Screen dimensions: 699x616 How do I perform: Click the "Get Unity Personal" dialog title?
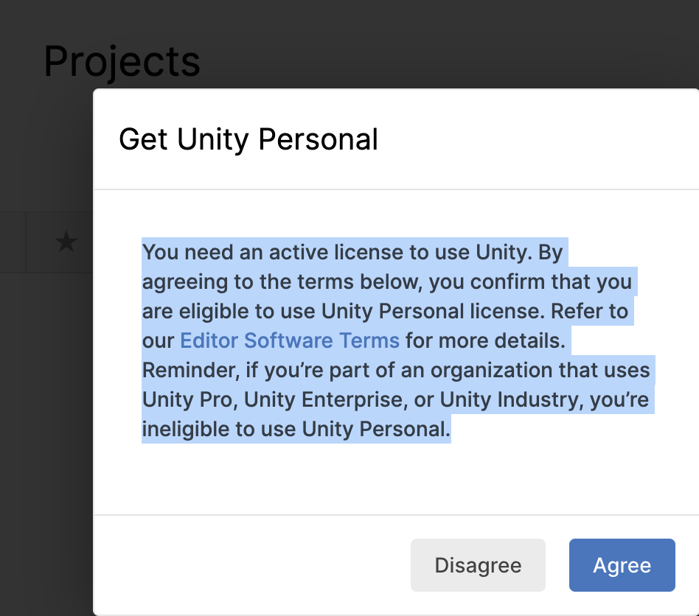click(x=248, y=139)
